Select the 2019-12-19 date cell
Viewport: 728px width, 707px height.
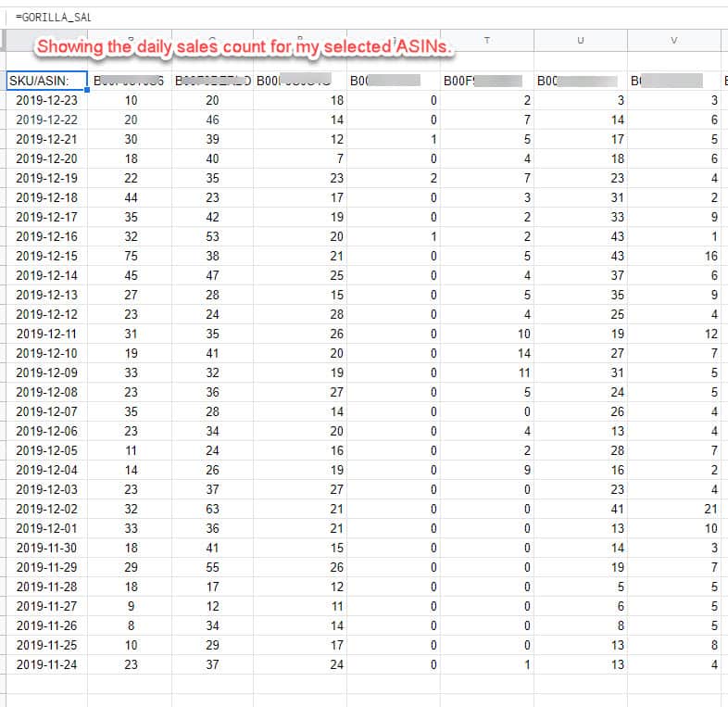pos(47,178)
